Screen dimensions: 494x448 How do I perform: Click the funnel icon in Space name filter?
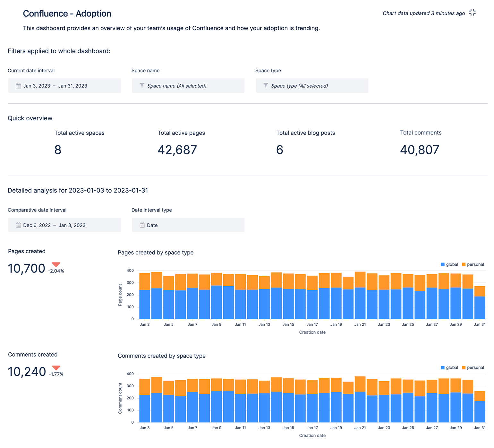[141, 86]
